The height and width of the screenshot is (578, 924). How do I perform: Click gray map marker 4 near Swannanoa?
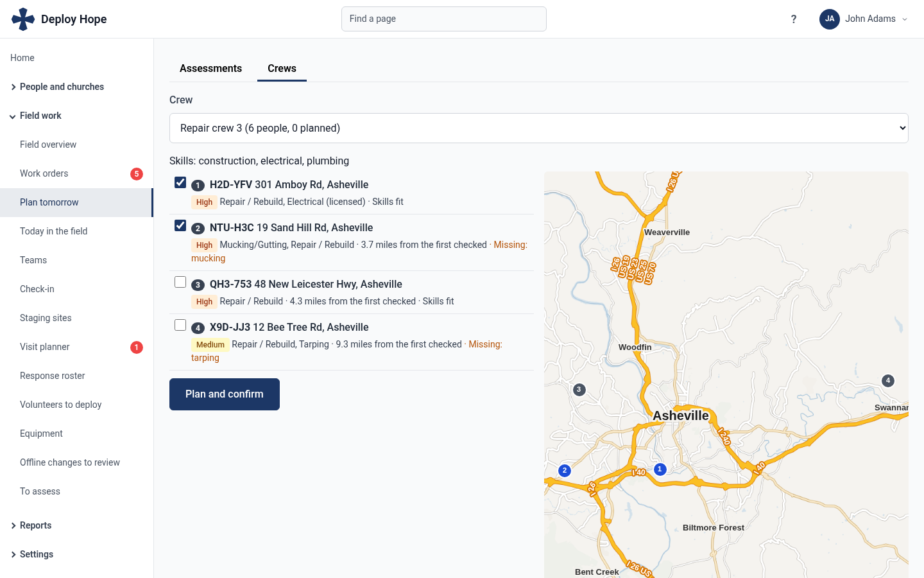[888, 381]
